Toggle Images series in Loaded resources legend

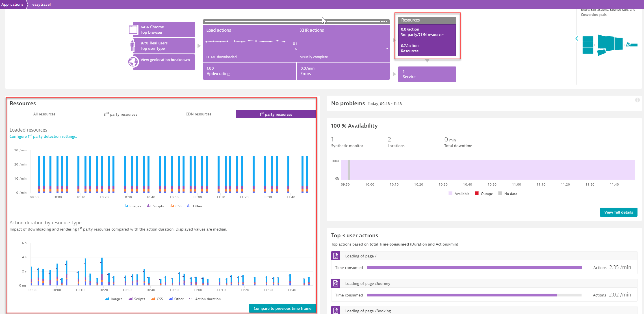(132, 206)
